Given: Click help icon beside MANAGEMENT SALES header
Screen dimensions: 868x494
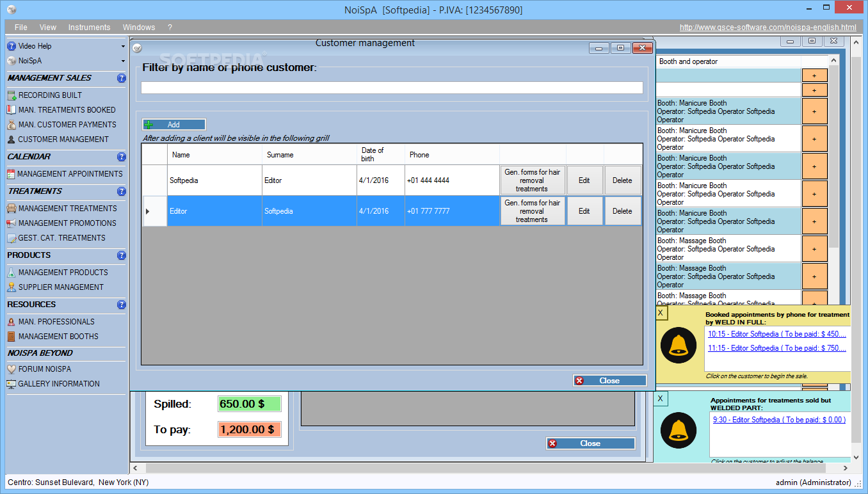Looking at the screenshot, I should pos(122,78).
